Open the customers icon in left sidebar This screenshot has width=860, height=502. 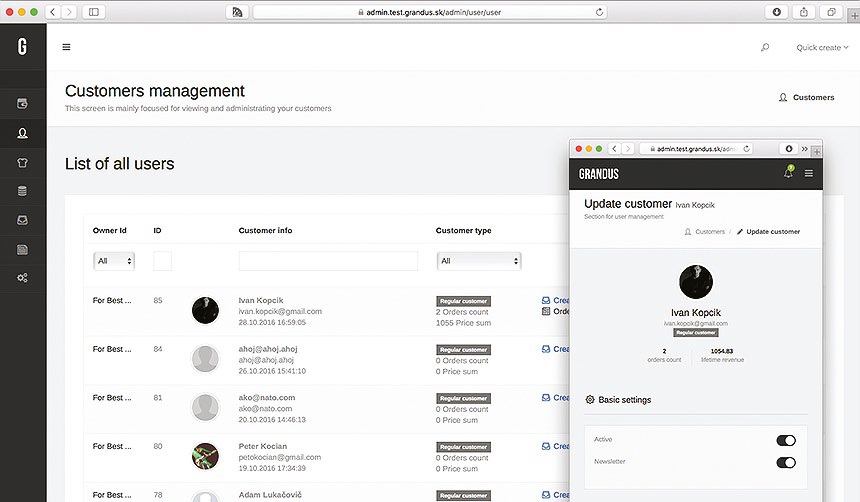(22, 133)
